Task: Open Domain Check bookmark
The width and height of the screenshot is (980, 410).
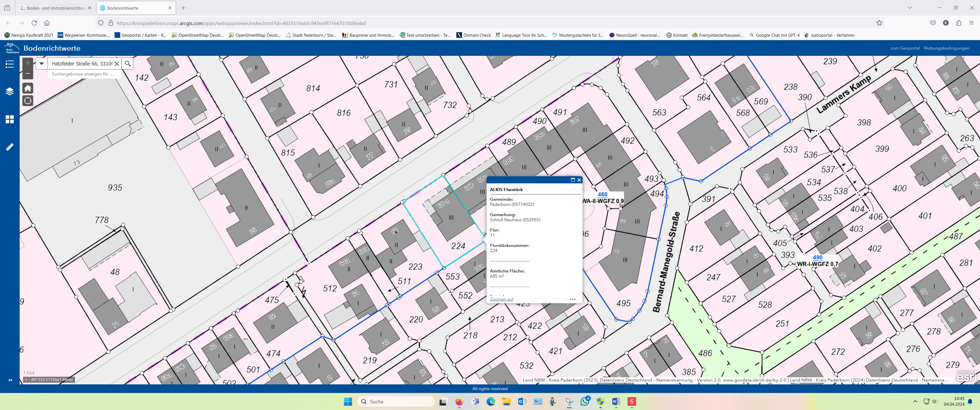Action: tap(474, 35)
